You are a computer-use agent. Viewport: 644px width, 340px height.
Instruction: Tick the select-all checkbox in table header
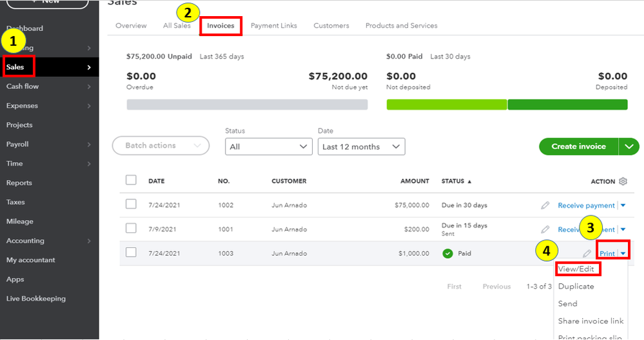[x=131, y=180]
